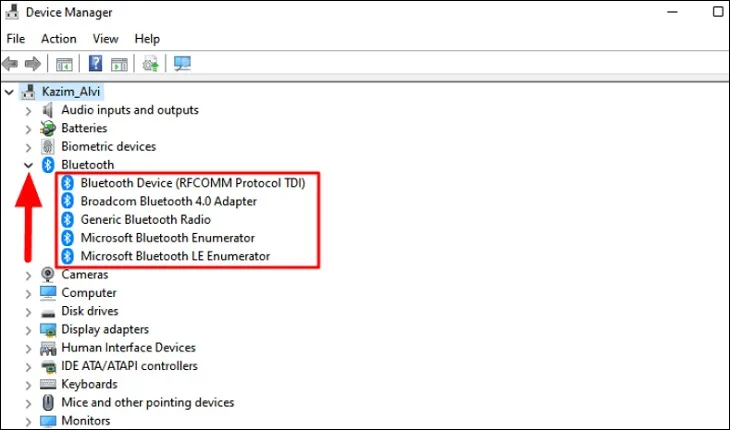Open the blue question mark Help icon
The width and height of the screenshot is (730, 431).
[x=95, y=63]
